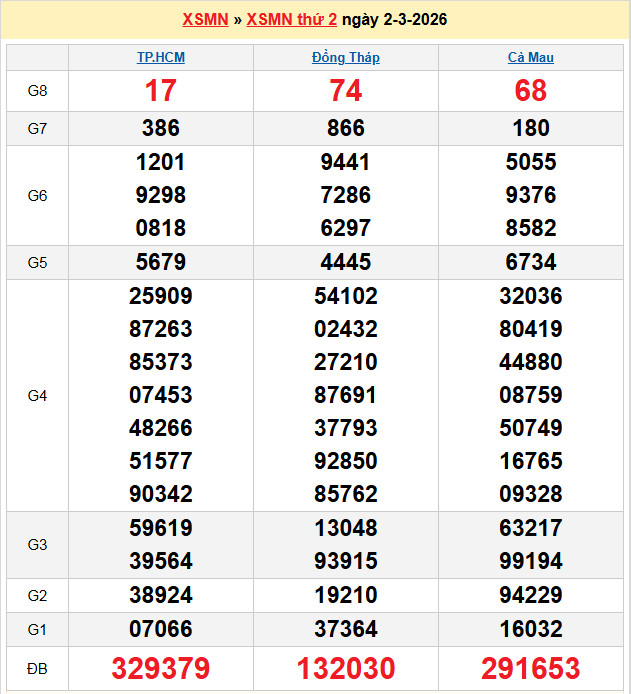Click Cà Mau special prize 291653
Screen dimensions: 631x694
coord(530,669)
